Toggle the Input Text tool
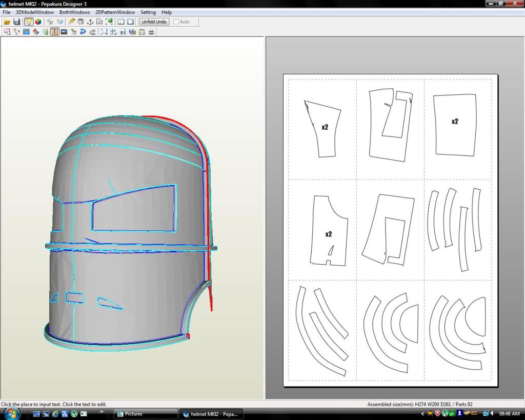This screenshot has height=420, width=525. (x=54, y=32)
